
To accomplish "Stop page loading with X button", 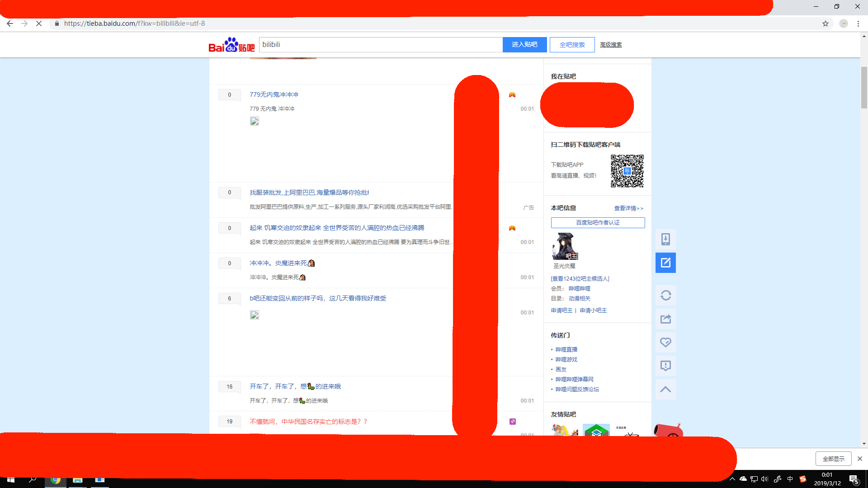I will point(39,23).
